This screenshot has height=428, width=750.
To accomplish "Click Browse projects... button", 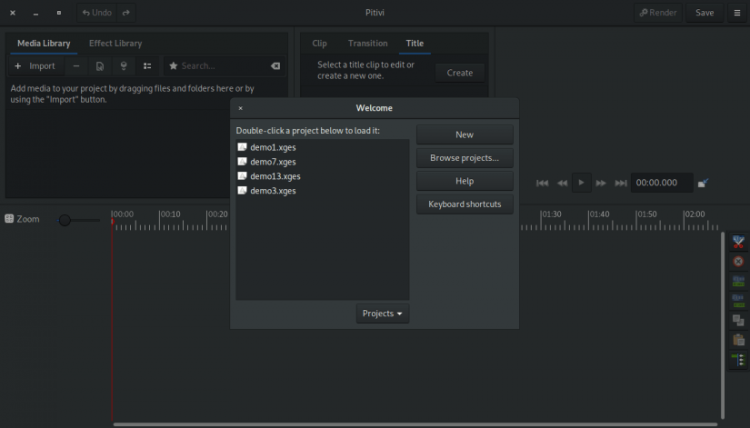I will click(x=464, y=158).
